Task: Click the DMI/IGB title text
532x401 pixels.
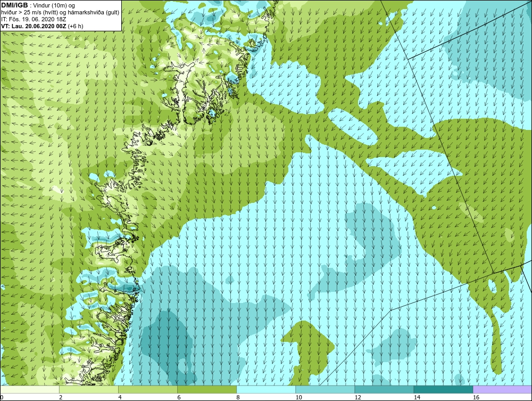Action: [x=14, y=5]
